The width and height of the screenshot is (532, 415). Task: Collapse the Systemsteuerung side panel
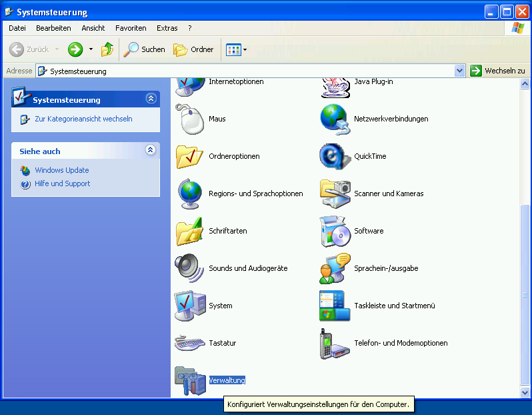tap(151, 99)
